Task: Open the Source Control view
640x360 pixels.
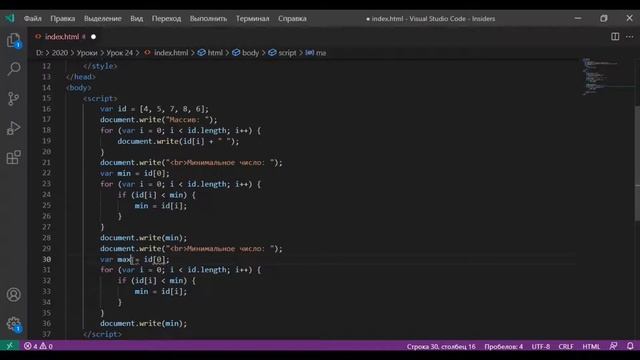Action: click(13, 98)
